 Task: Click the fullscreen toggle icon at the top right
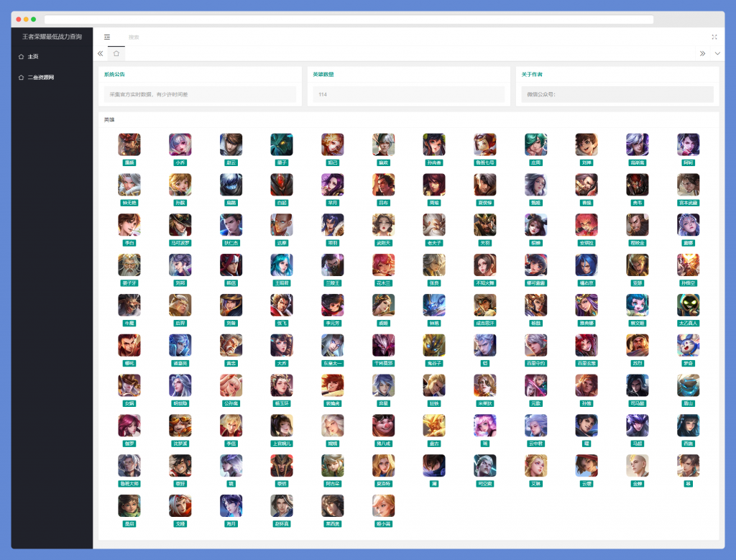point(714,37)
